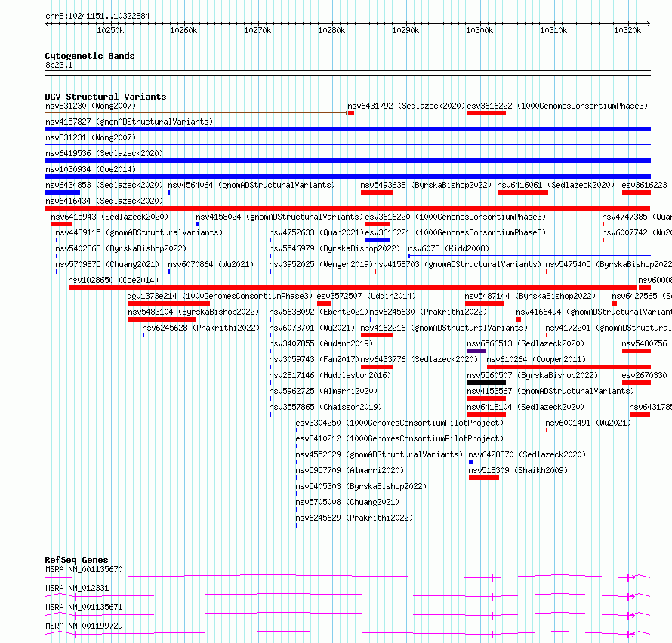
Task: Click the nsv6415943 (Sedlazeck2020) label
Action: [109, 217]
